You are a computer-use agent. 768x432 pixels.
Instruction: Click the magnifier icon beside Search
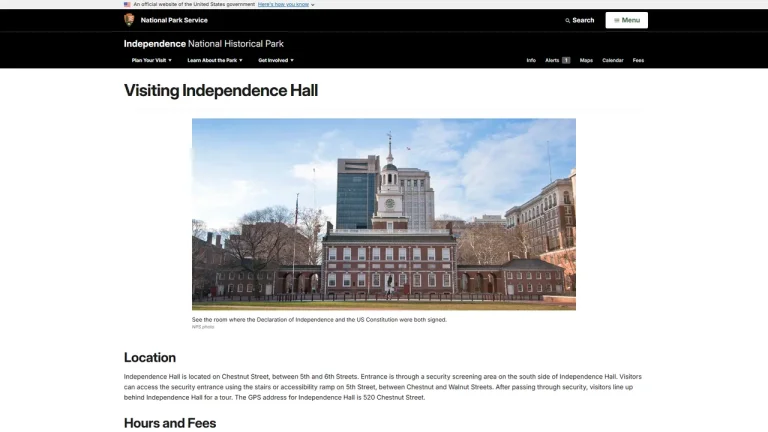coord(567,21)
